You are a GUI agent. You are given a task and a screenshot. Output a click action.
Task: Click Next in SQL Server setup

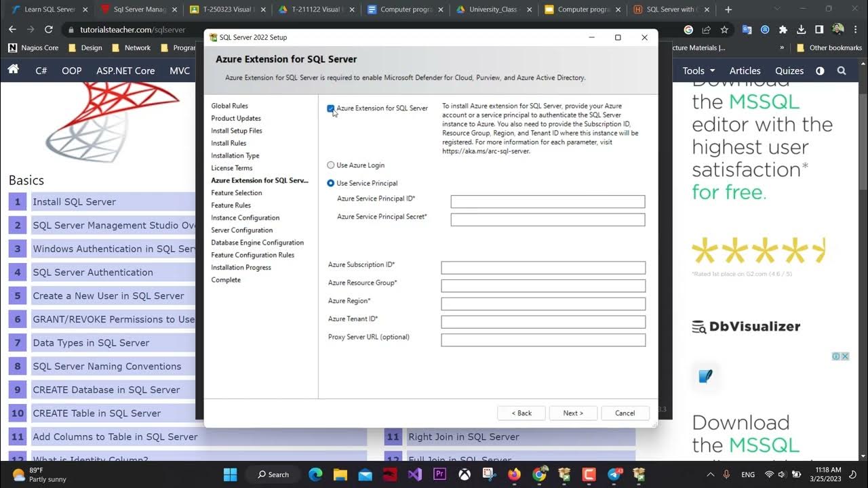pos(573,413)
